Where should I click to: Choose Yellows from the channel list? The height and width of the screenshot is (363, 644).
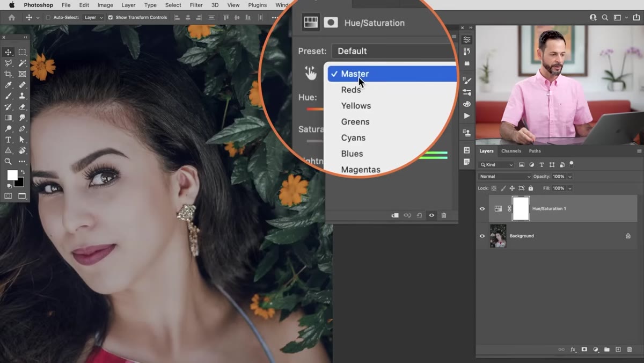(x=356, y=106)
